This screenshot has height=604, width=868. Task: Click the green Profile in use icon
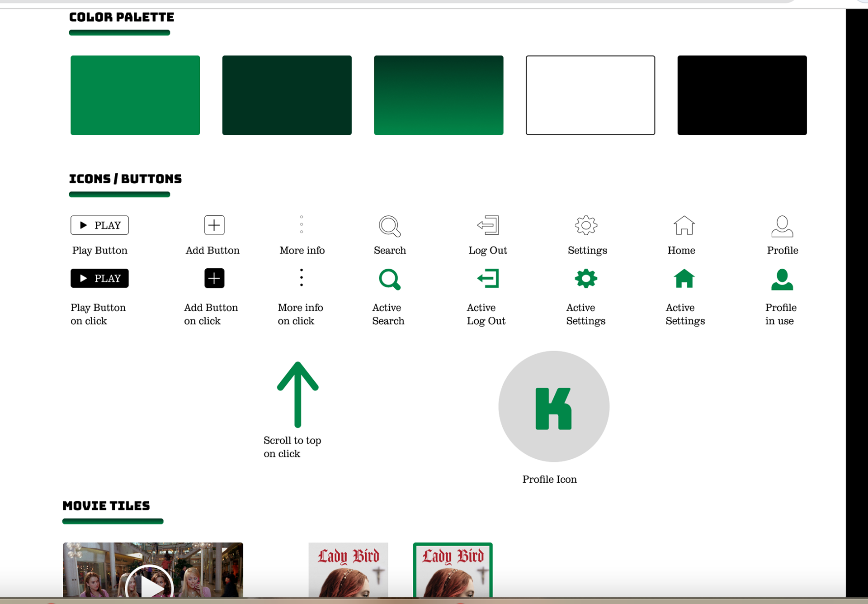point(782,279)
